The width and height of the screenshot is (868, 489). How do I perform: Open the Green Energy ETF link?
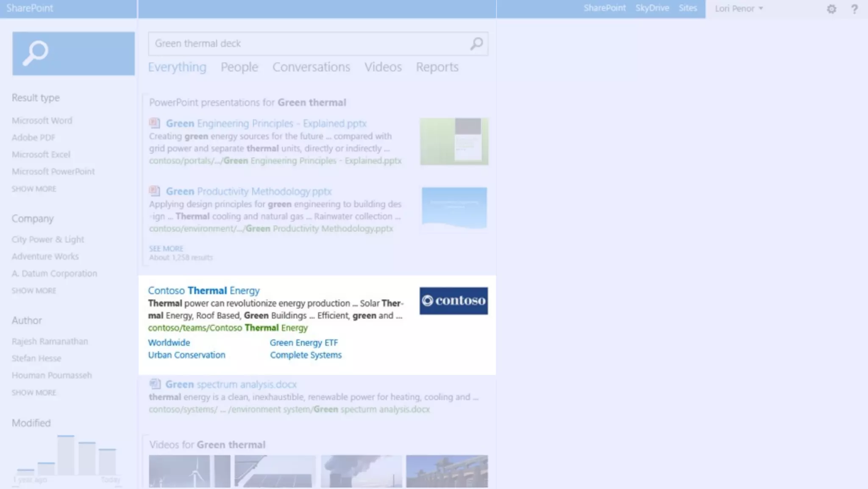[303, 343]
